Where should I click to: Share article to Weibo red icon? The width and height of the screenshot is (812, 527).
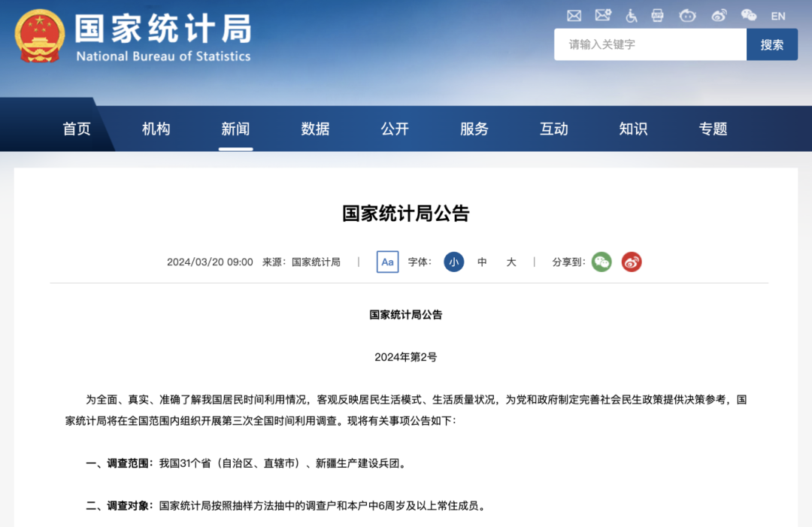(632, 262)
